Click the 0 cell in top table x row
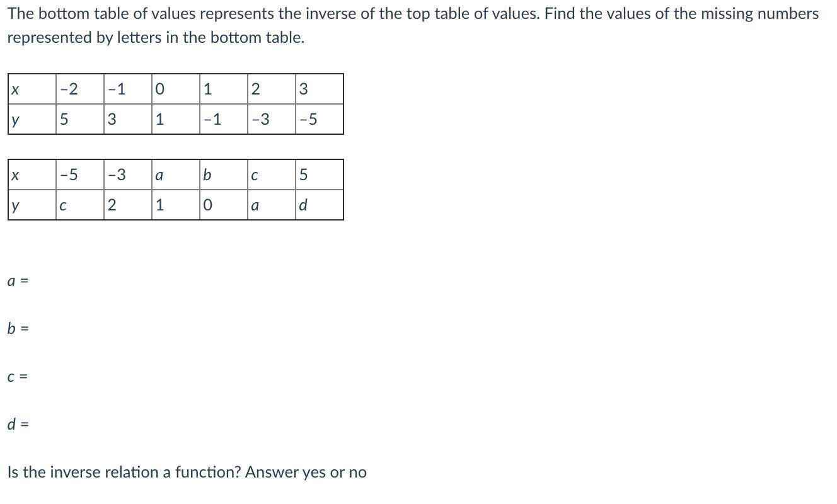Image resolution: width=837 pixels, height=504 pixels. 176,89
